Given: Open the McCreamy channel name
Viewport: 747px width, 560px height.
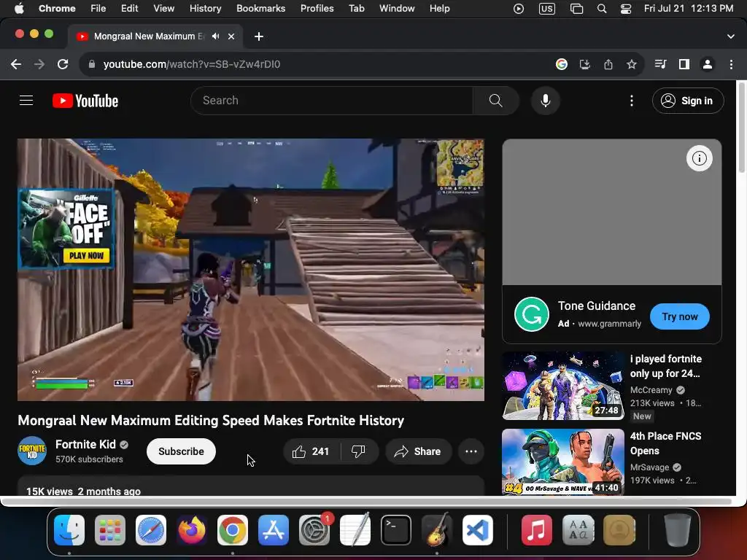Looking at the screenshot, I should coord(651,390).
